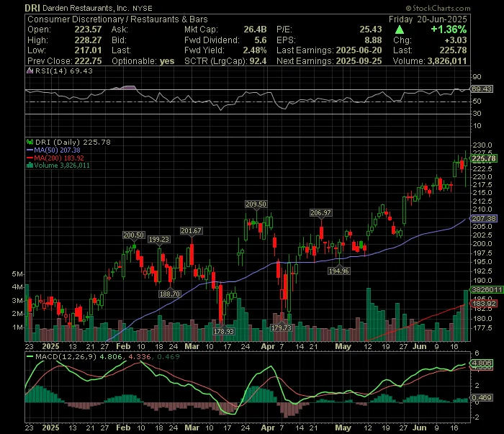Click the 200.50 peak price annotation
The image size is (504, 434).
tap(133, 235)
